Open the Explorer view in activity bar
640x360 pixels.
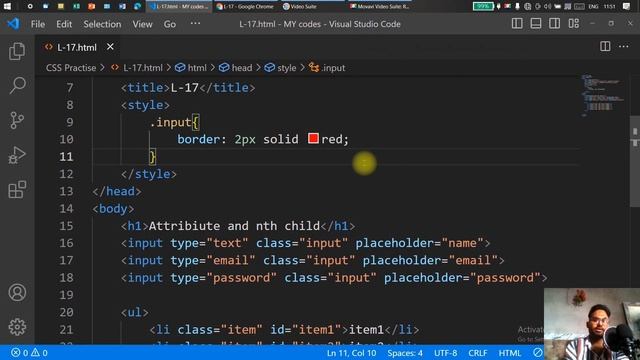(17, 51)
